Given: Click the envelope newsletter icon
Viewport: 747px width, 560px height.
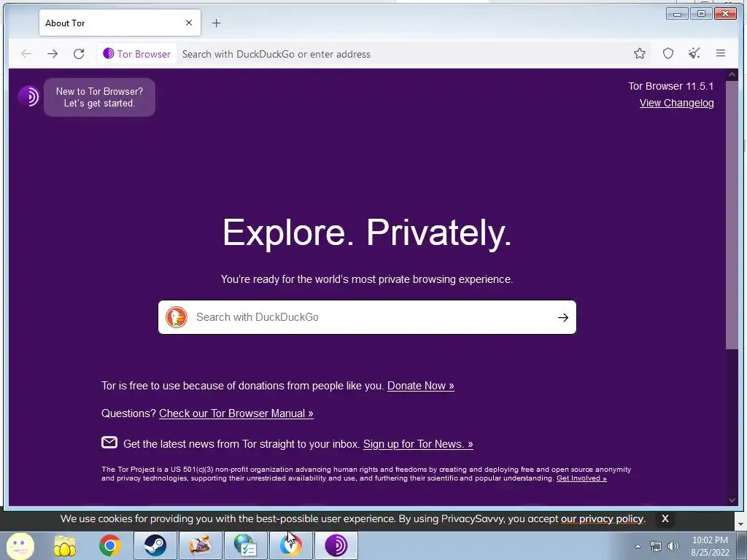Looking at the screenshot, I should 109,443.
